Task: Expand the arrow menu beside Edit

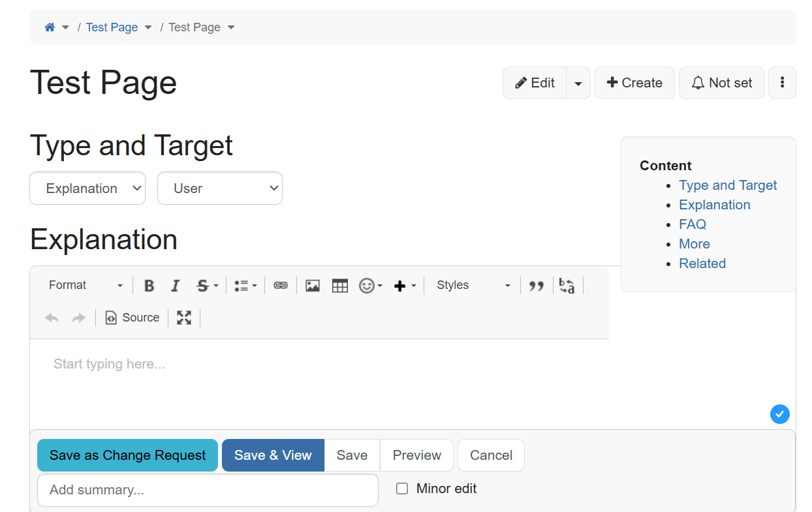Action: 578,83
